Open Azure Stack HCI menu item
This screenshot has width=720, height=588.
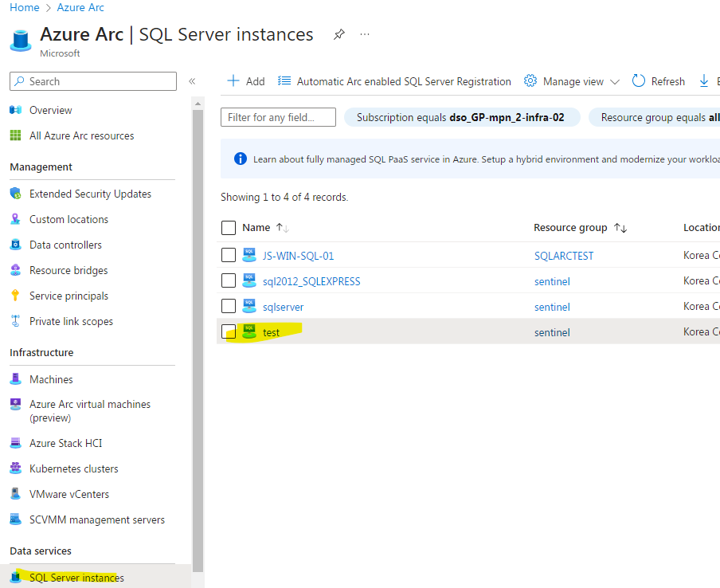(65, 443)
